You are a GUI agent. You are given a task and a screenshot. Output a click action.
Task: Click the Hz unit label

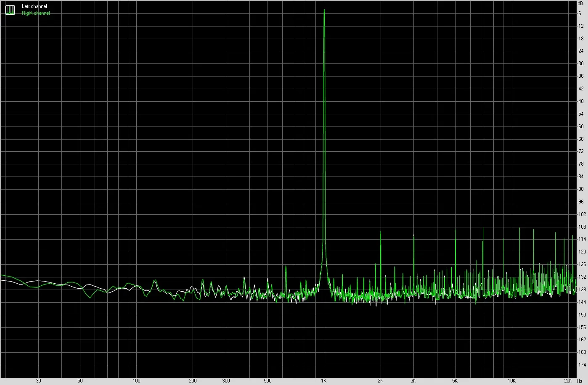pos(580,381)
